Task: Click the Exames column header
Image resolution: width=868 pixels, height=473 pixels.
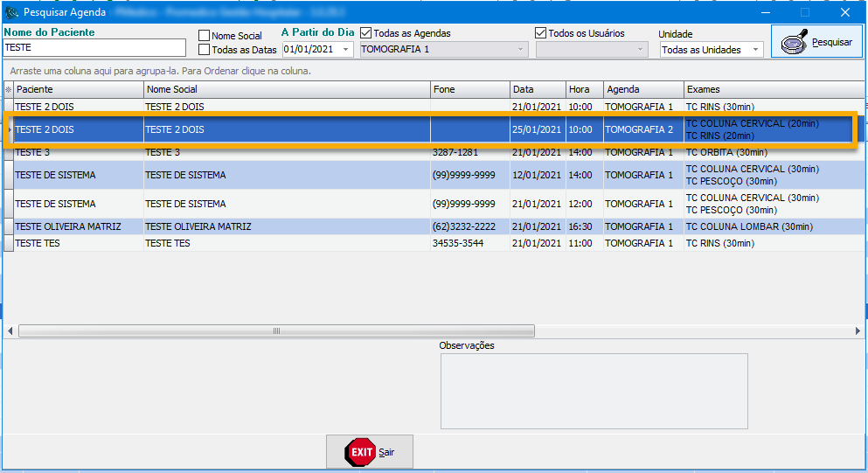Action: [x=769, y=89]
